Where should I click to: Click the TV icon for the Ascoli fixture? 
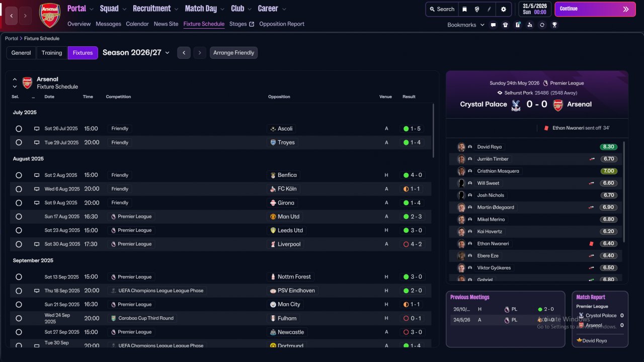[x=37, y=129]
